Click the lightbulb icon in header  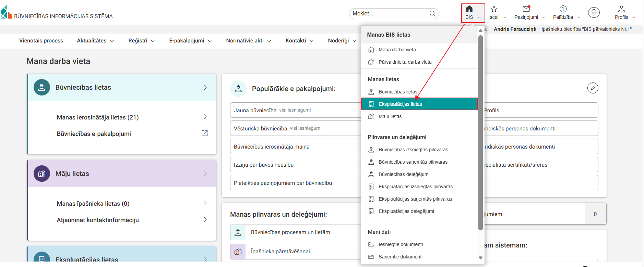[x=594, y=13]
